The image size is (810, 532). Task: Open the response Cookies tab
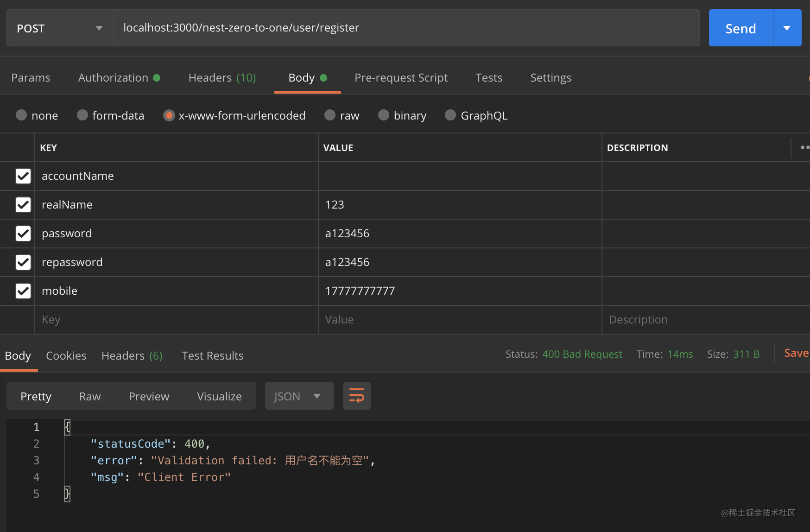click(x=66, y=355)
